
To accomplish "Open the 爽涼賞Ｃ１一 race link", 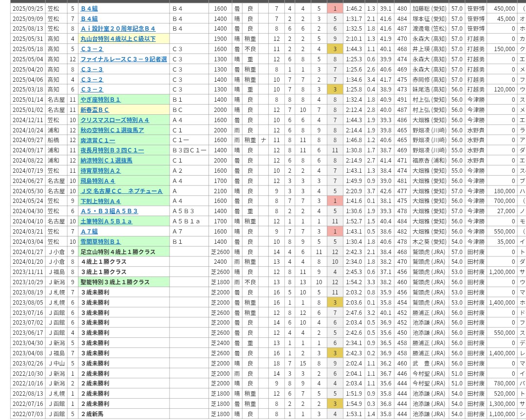I will pos(97,140).
